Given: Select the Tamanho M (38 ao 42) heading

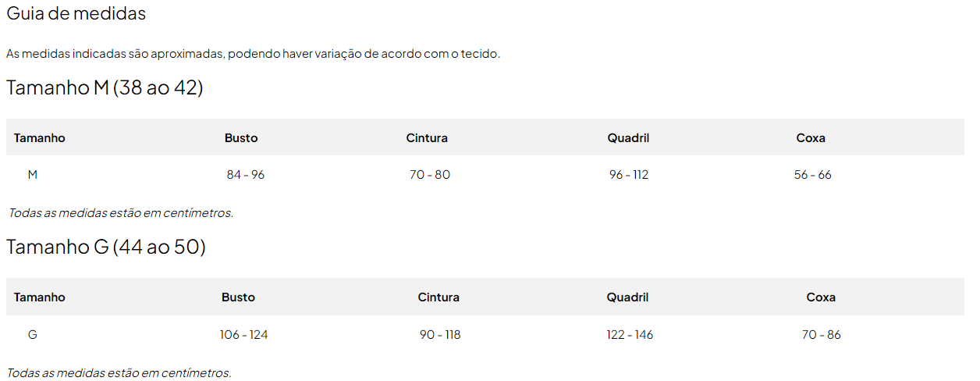Looking at the screenshot, I should coord(105,87).
